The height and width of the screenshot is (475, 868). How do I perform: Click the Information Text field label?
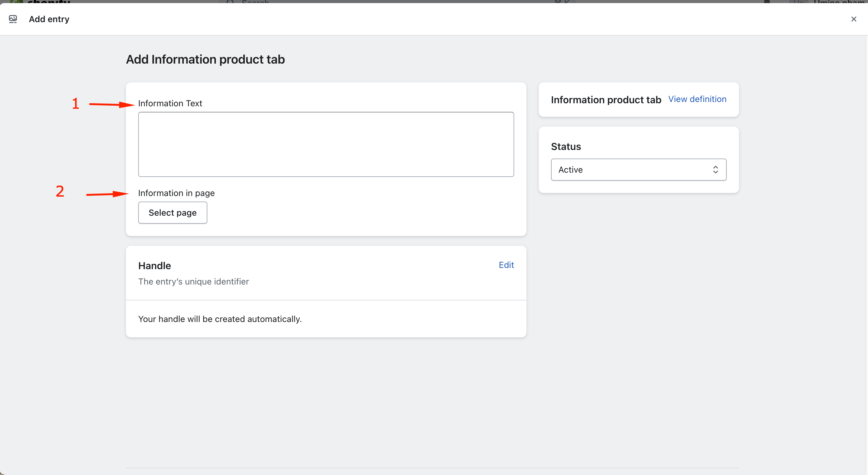pyautogui.click(x=170, y=104)
